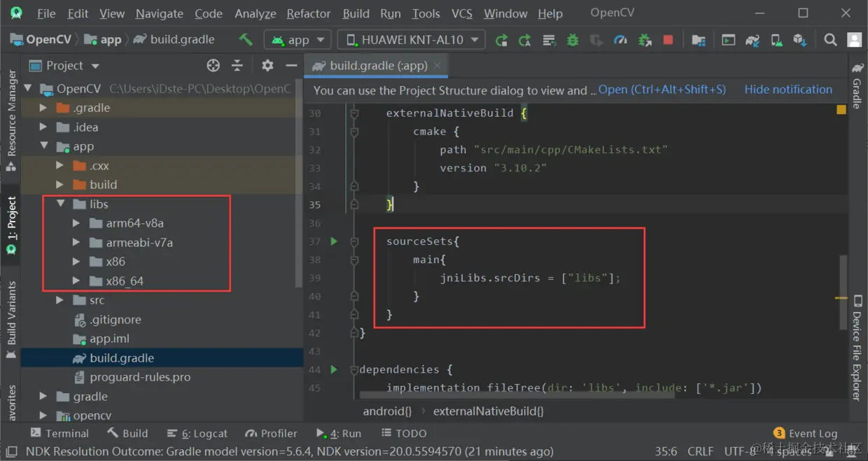Collapse all in the Project panel
This screenshot has height=461, width=868.
(x=237, y=65)
